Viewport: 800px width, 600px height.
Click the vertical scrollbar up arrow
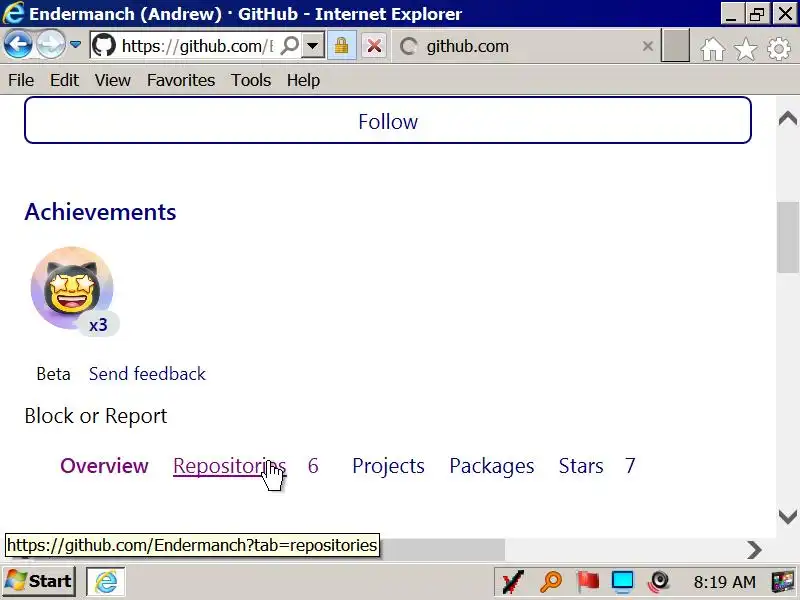click(788, 118)
